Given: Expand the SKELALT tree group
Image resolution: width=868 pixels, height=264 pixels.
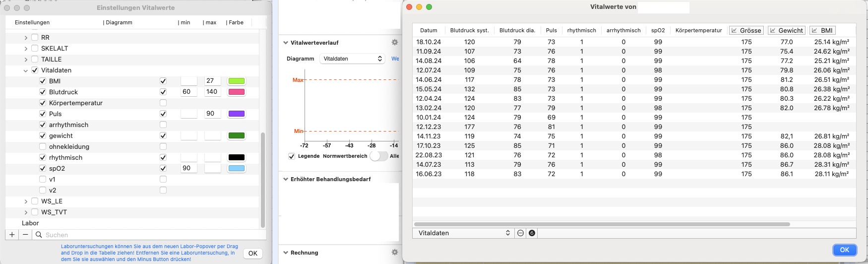Looking at the screenshot, I should (x=26, y=48).
